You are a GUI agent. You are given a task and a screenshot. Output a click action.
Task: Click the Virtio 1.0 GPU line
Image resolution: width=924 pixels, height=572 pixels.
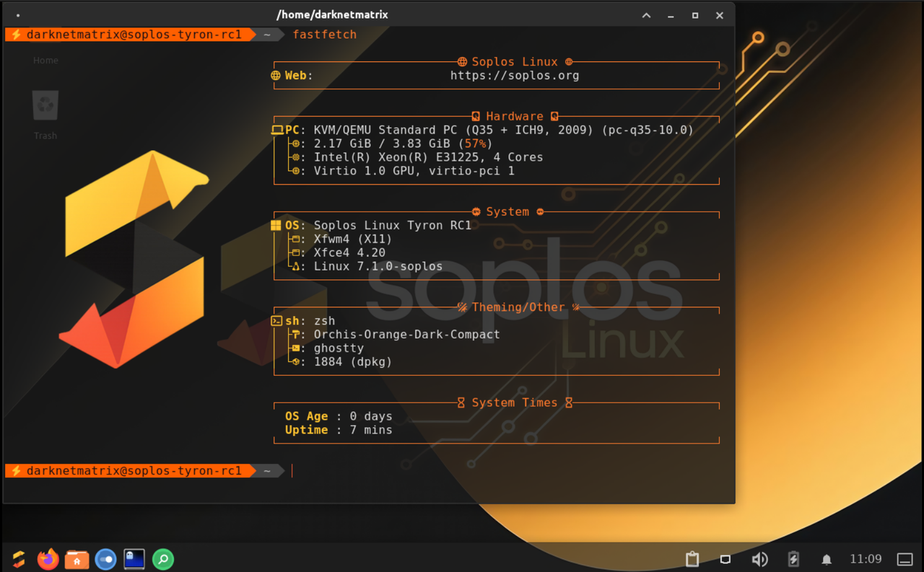coord(414,171)
